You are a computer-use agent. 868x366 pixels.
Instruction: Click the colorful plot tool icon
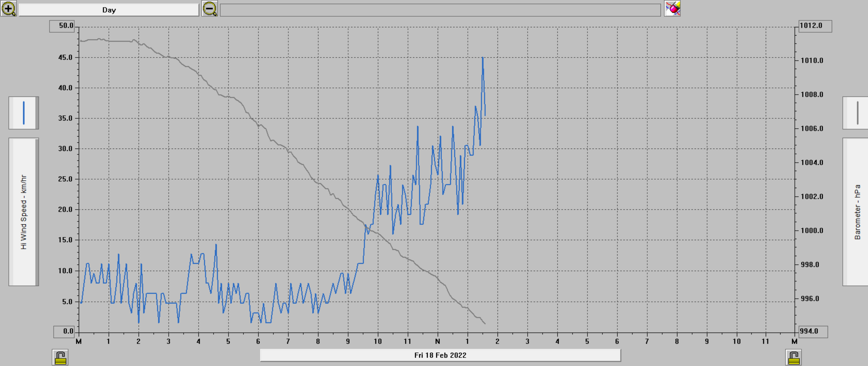point(672,8)
